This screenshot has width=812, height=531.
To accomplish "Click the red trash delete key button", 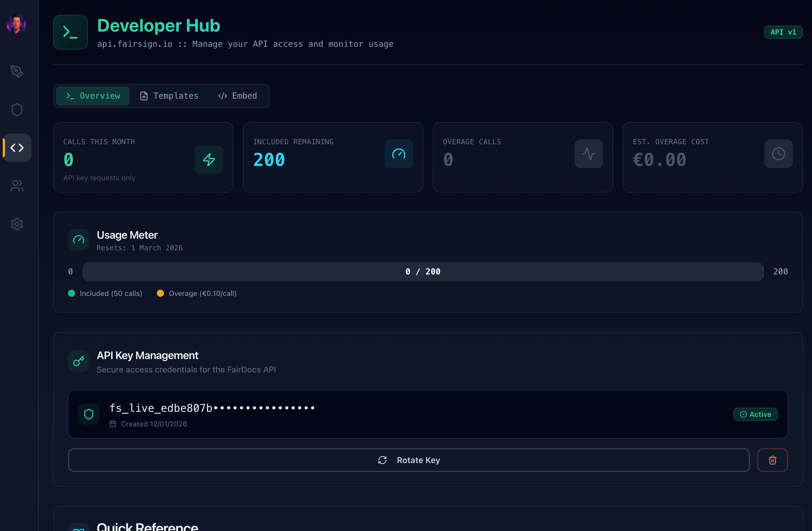I will [772, 460].
